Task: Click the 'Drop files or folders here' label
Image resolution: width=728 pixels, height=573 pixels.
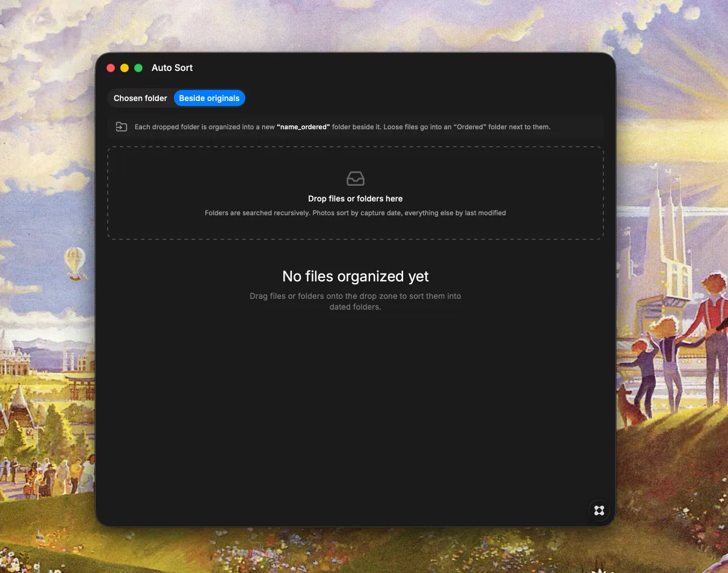Action: coord(356,198)
